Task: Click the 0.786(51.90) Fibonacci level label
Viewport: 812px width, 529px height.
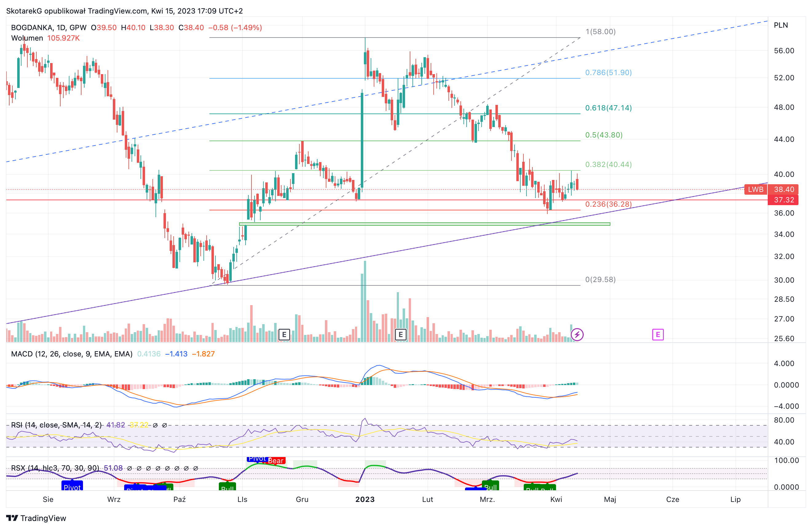Action: [x=608, y=72]
